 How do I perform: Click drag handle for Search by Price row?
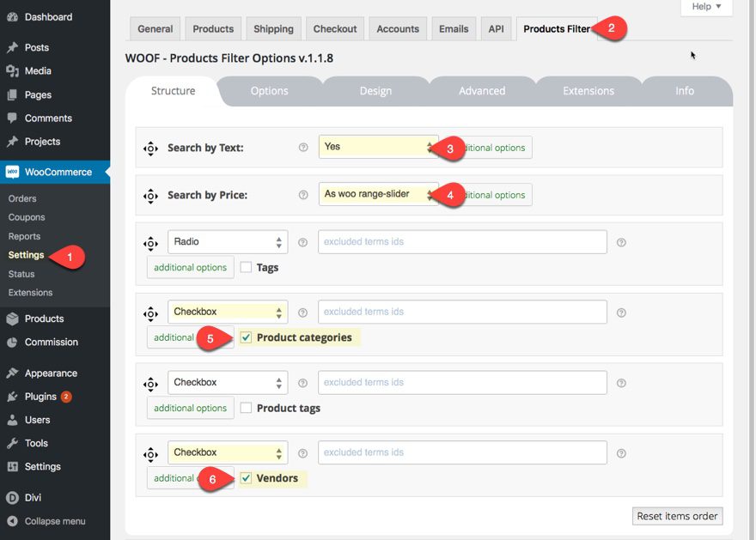[x=150, y=196]
